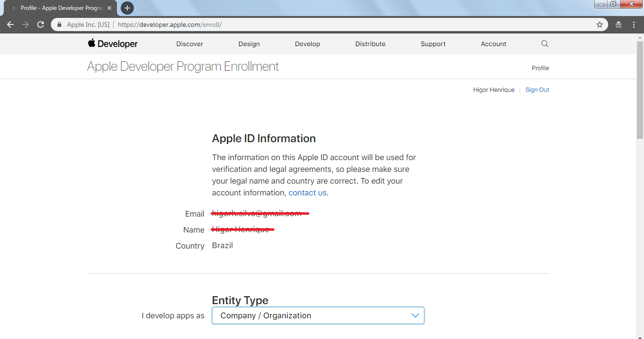This screenshot has width=644, height=339.
Task: Close the Profile - Apple Developer tab
Action: (109, 8)
